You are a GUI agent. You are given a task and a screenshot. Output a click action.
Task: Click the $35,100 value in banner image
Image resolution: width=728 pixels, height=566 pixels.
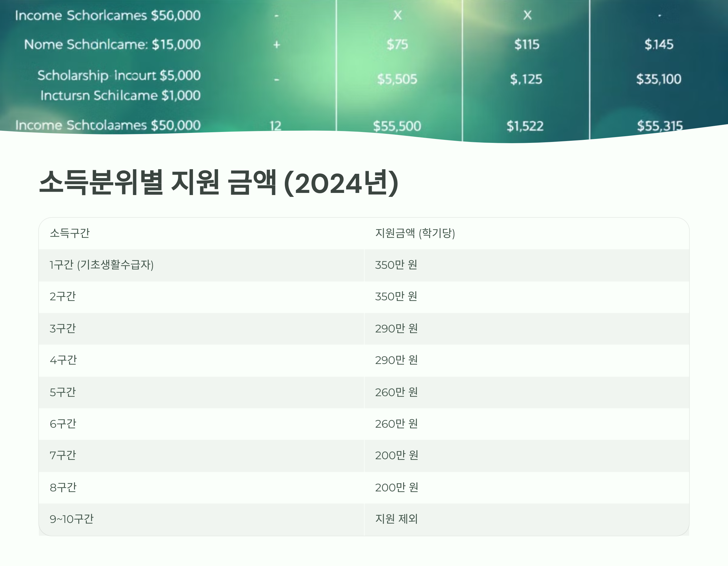(x=658, y=79)
